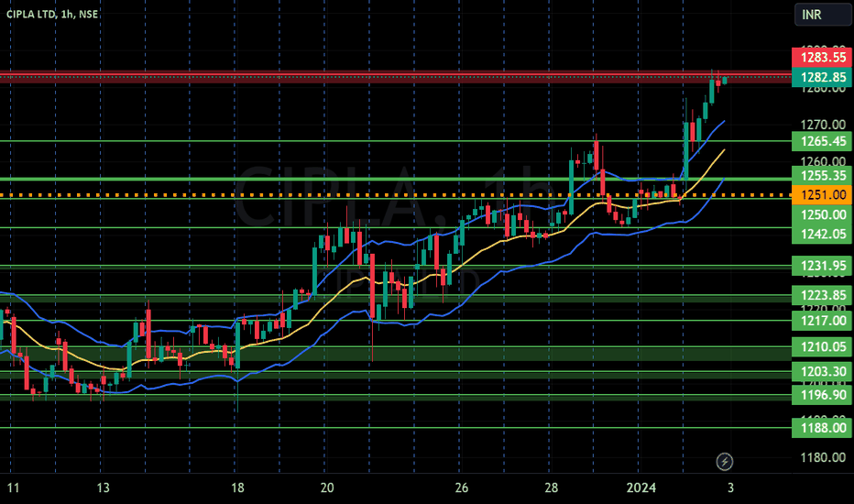This screenshot has width=854, height=504.
Task: Click date label 3 on time axis
Action: 730,488
